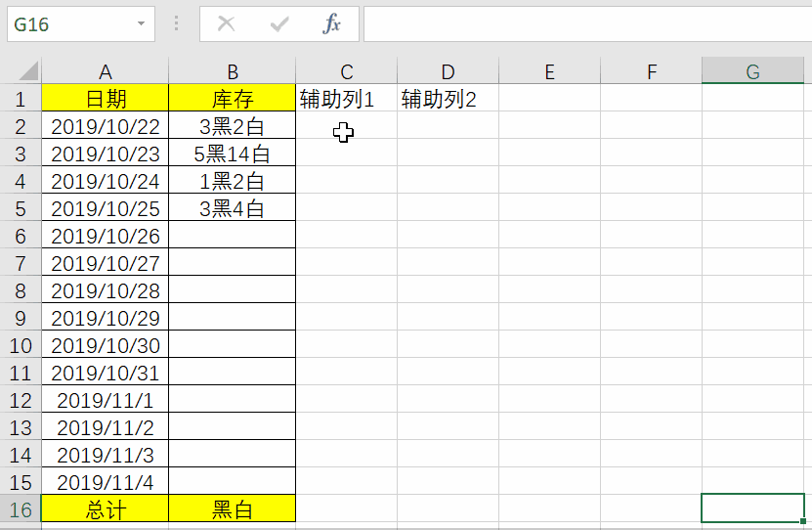This screenshot has width=812, height=530.
Task: Select row 16 header
Action: point(21,509)
